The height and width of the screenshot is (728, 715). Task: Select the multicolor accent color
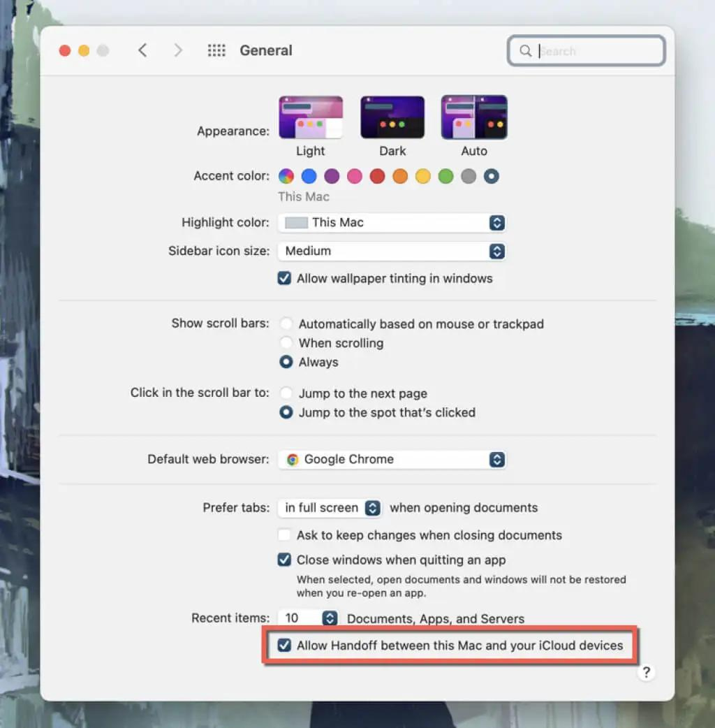coord(286,176)
